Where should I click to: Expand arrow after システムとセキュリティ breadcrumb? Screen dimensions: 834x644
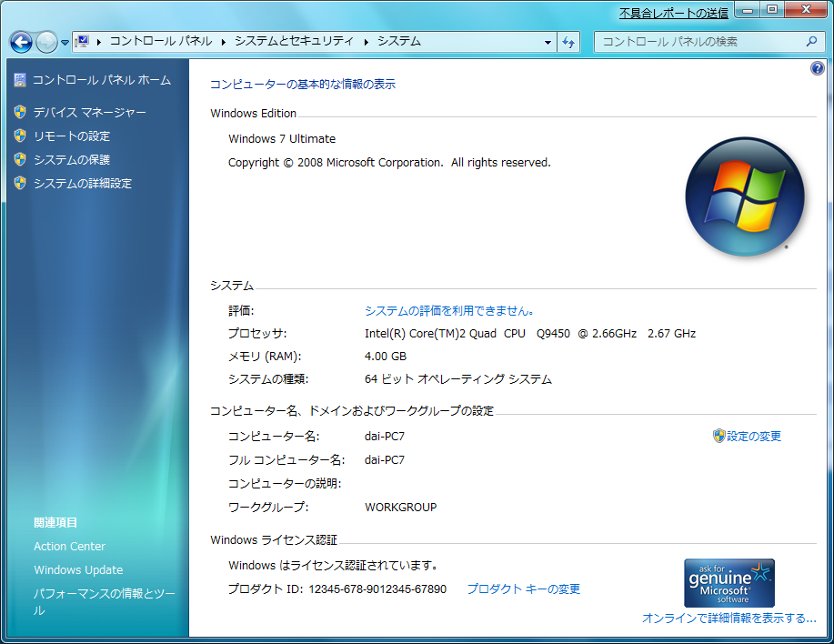tap(366, 42)
